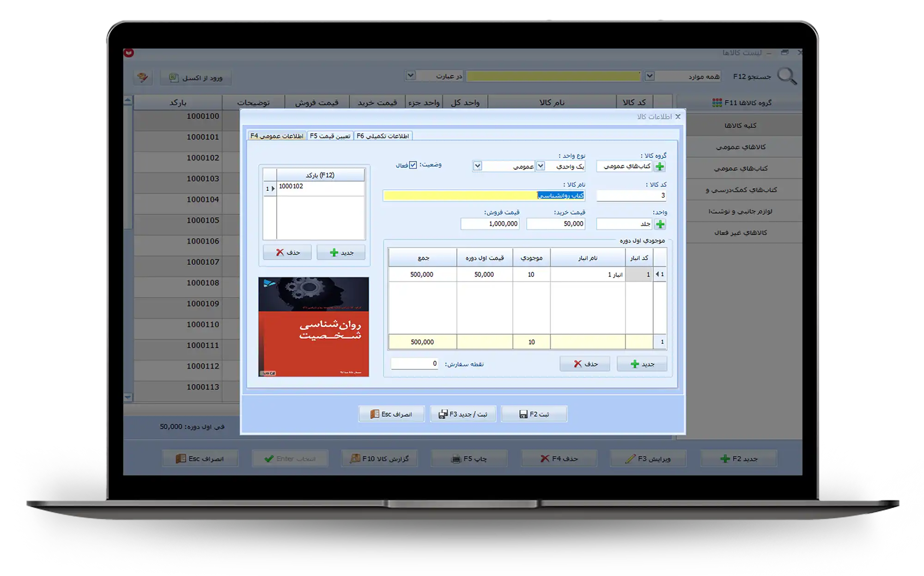The height and width of the screenshot is (576, 924).
Task: Click the موجودی cell with value 10
Action: pyautogui.click(x=531, y=274)
